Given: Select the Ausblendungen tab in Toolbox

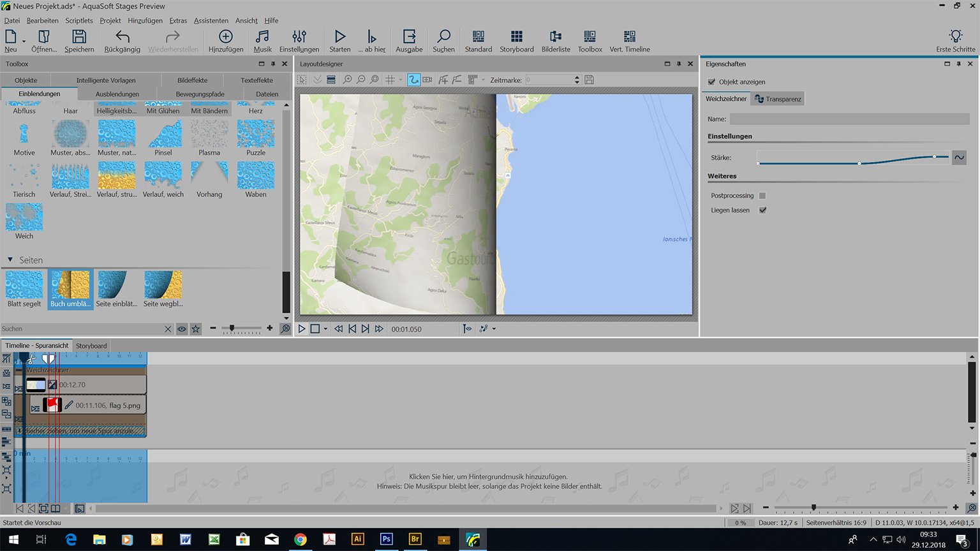Looking at the screenshot, I should pyautogui.click(x=117, y=94).
